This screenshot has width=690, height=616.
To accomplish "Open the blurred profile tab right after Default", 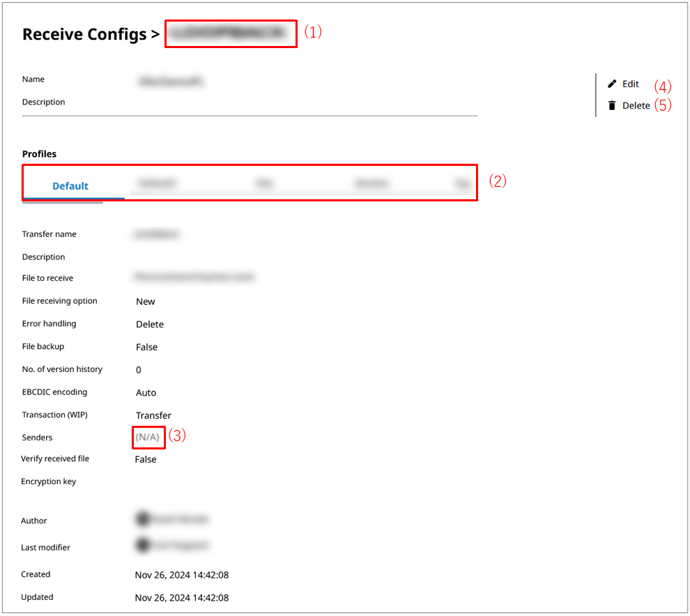I will tap(158, 183).
